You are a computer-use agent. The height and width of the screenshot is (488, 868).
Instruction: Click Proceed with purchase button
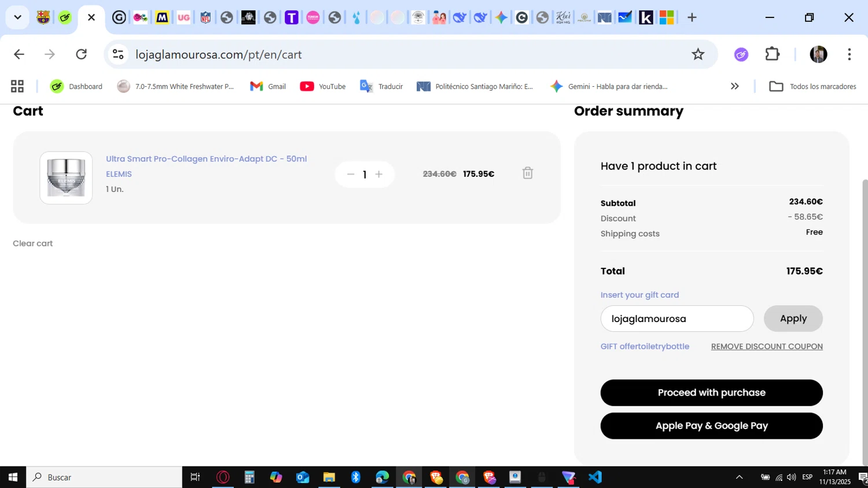712,393
